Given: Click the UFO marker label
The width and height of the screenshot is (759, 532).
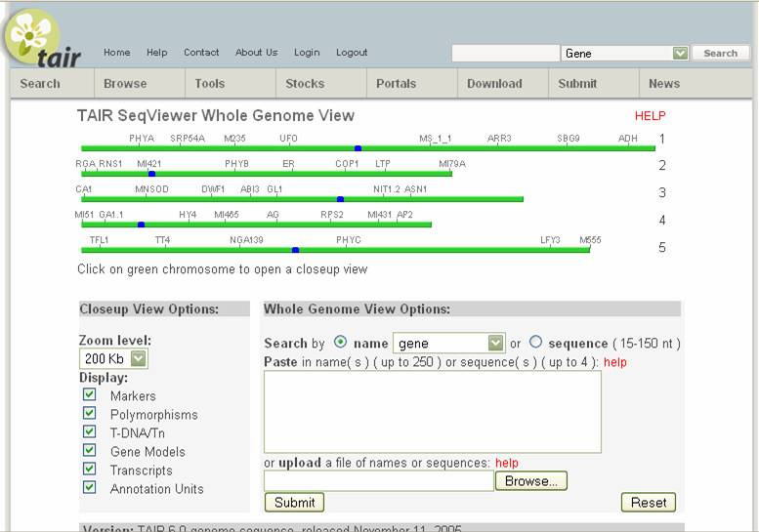Looking at the screenshot, I should pyautogui.click(x=288, y=139).
